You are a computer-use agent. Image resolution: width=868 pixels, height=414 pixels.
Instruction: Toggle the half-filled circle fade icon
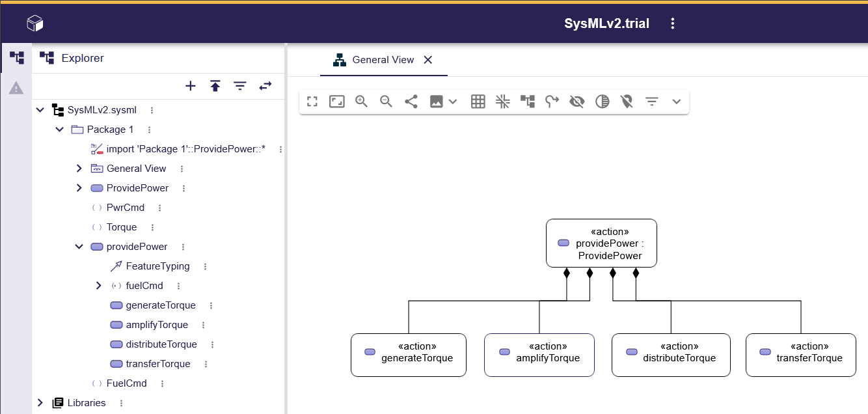[603, 102]
